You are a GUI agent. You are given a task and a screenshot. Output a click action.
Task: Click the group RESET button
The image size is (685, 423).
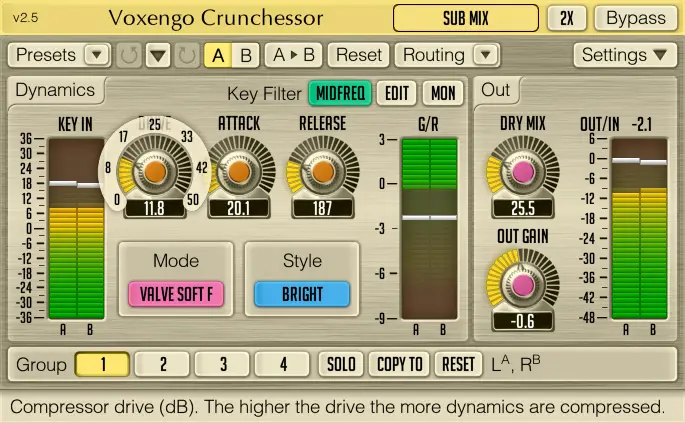pos(458,364)
